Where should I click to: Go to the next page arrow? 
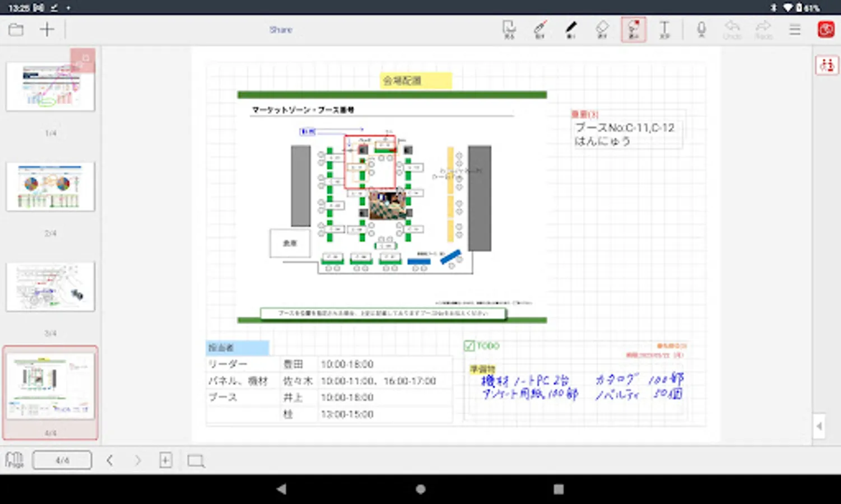[x=138, y=460]
